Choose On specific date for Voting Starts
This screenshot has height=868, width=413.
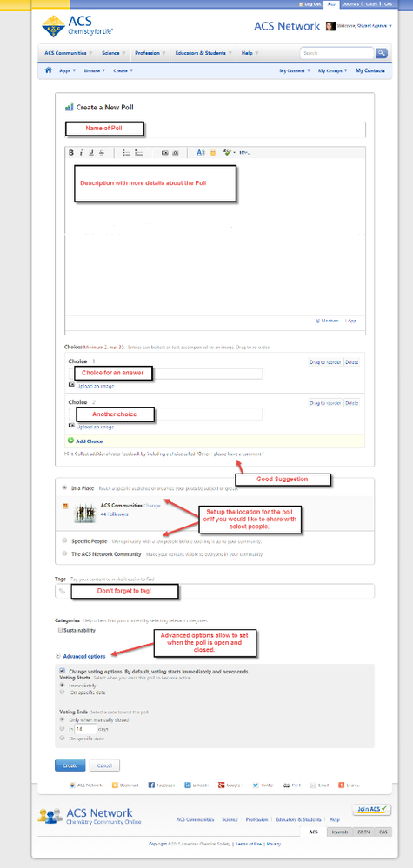click(62, 692)
